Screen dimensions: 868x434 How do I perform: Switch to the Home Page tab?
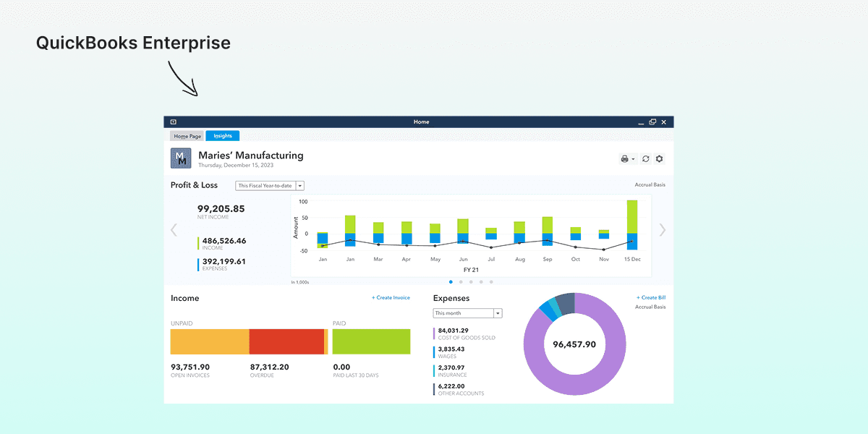(x=187, y=135)
